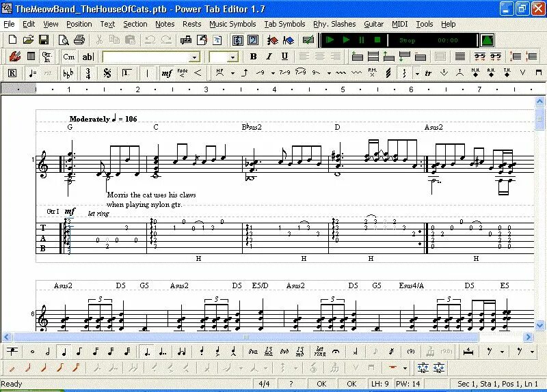The image size is (547, 392).
Task: Open the Rhy. Slashes menu
Action: click(x=334, y=24)
